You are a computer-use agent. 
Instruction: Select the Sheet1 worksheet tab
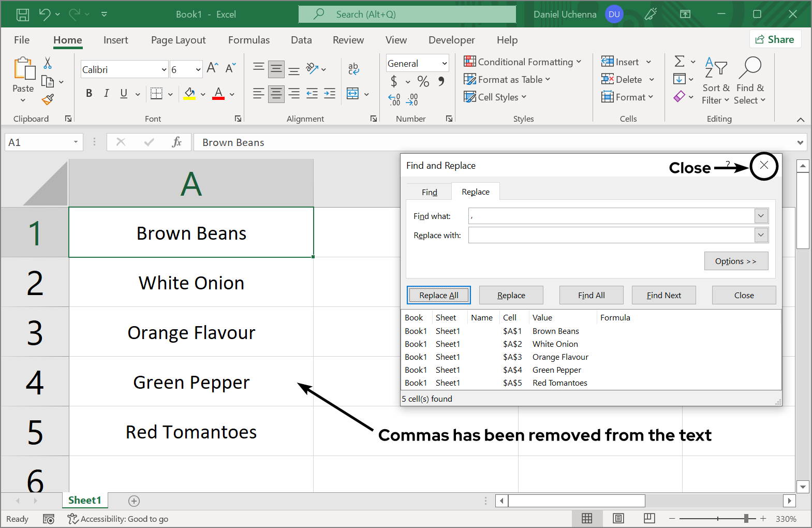click(x=84, y=500)
